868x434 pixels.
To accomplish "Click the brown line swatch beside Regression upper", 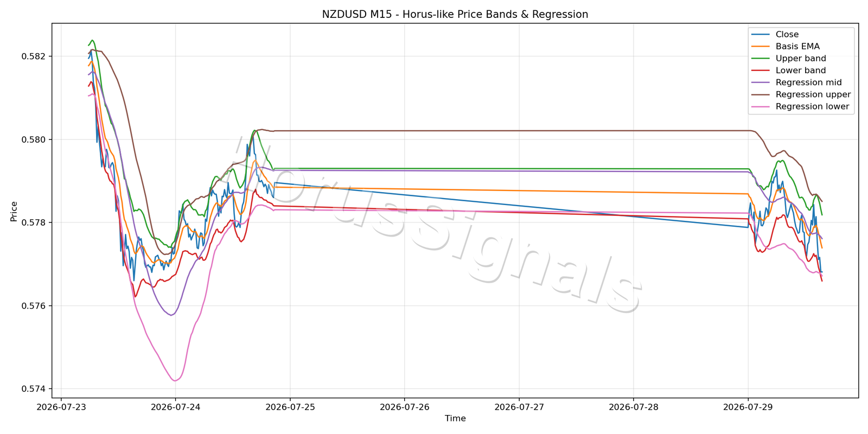I will [x=761, y=94].
